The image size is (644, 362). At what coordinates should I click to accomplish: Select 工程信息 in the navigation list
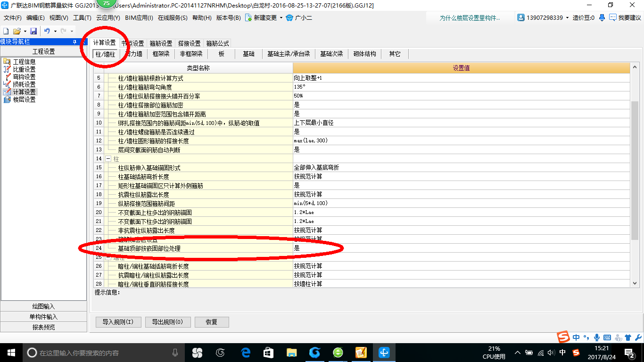point(24,62)
